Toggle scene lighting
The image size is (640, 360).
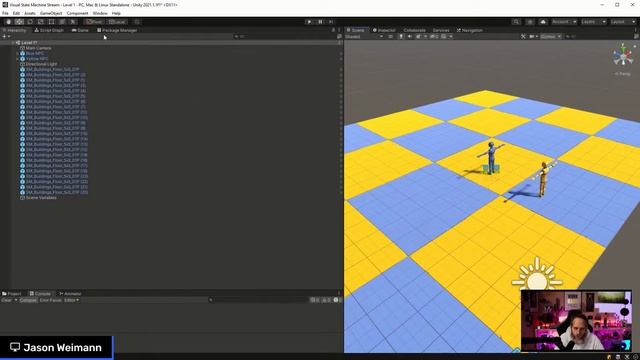tap(401, 36)
